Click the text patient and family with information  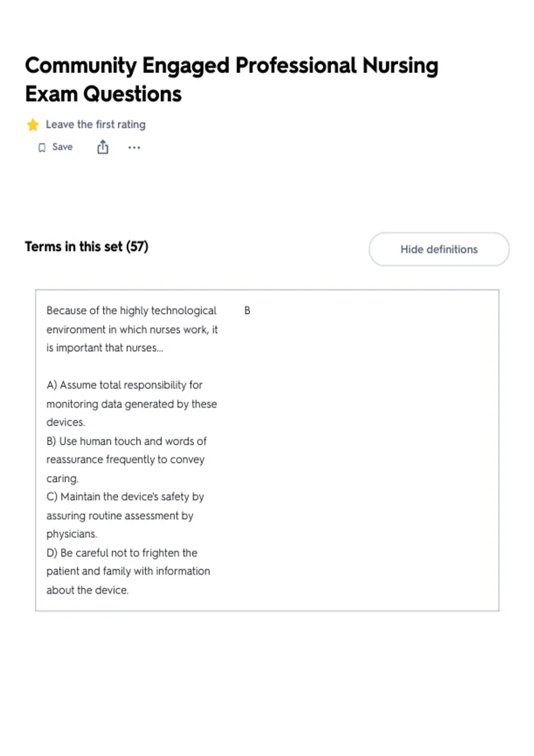[128, 571]
